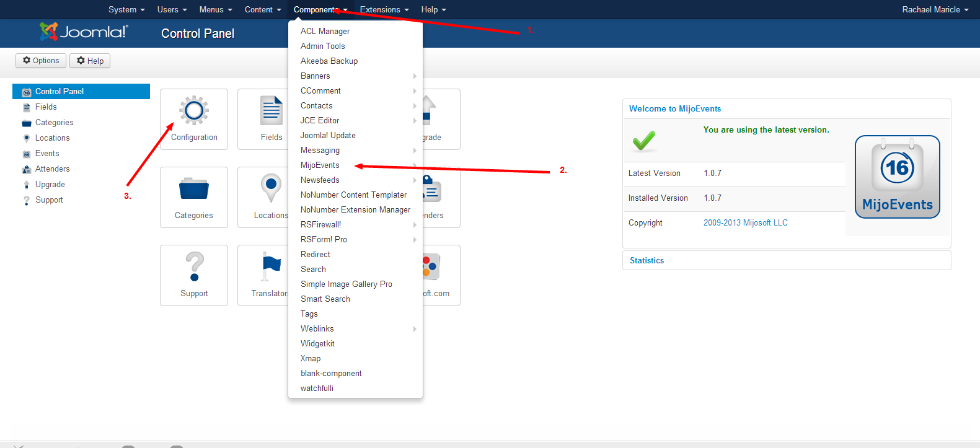This screenshot has height=448, width=980.
Task: Select Simple Image Gallery Pro entry
Action: (355, 284)
